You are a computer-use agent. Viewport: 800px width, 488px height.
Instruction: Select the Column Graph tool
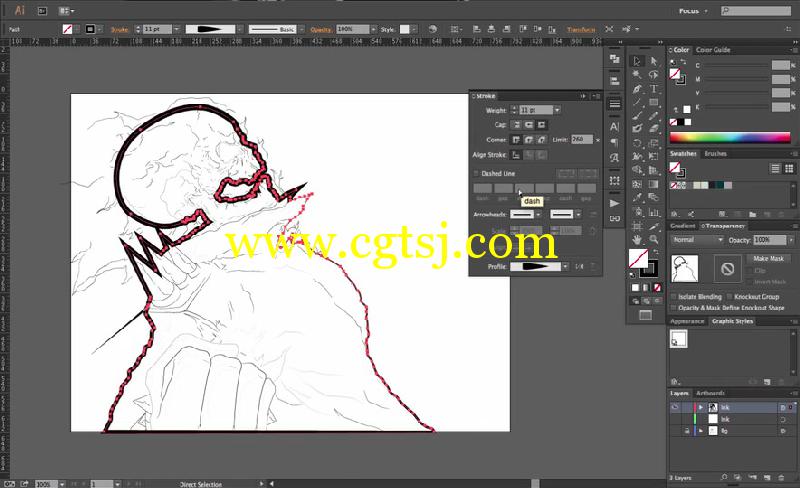click(654, 211)
